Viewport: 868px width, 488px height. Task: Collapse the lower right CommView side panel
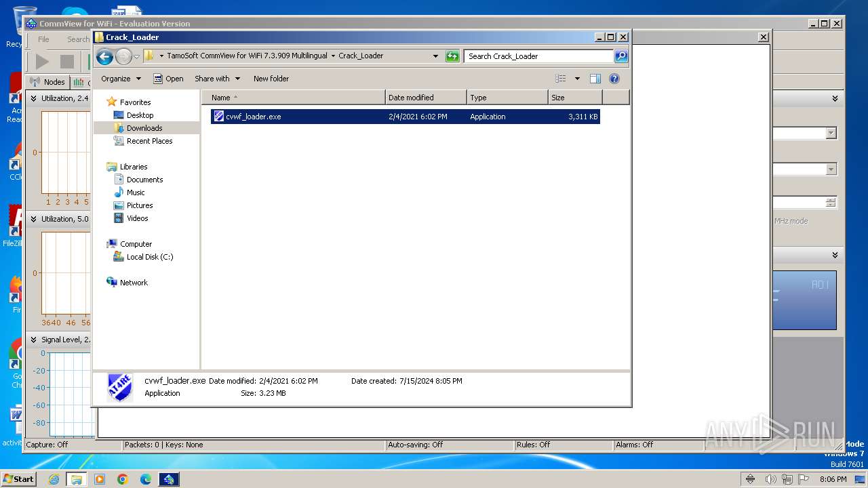pyautogui.click(x=835, y=255)
